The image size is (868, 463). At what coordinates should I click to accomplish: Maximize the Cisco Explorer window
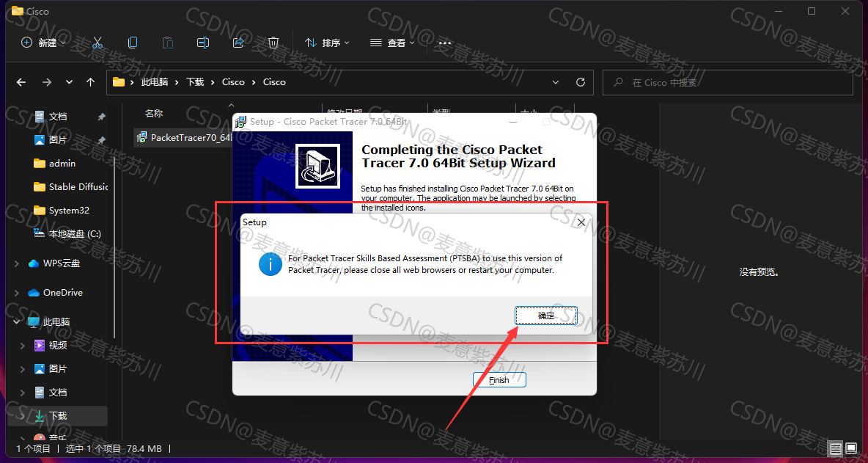click(812, 11)
